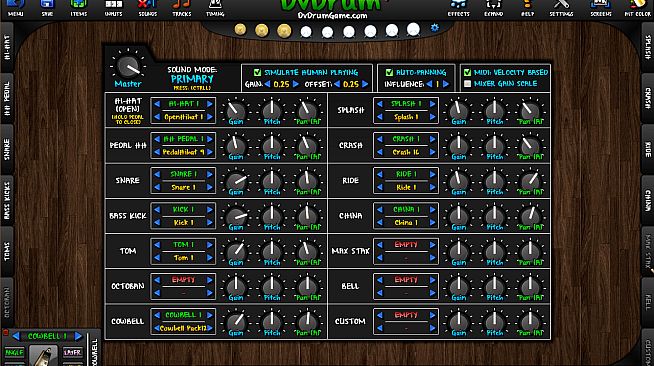654x366 pixels.
Task: Toggle MIDI Velocity Based checkbox
Action: [467, 73]
